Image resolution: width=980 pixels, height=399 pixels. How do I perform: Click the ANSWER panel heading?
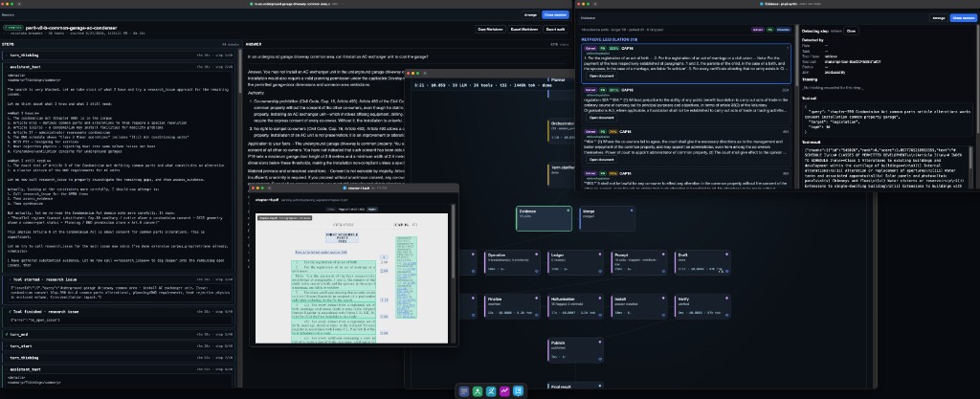point(254,44)
